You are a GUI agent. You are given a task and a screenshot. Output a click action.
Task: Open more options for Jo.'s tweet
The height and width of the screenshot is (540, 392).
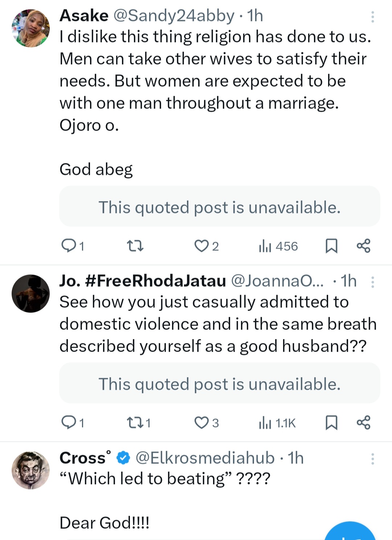pyautogui.click(x=372, y=282)
